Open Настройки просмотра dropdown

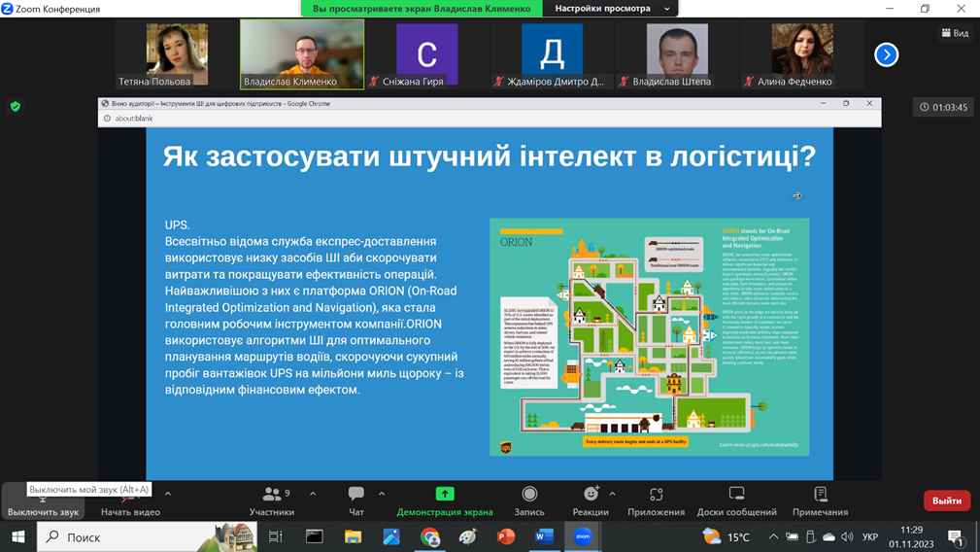(x=611, y=8)
